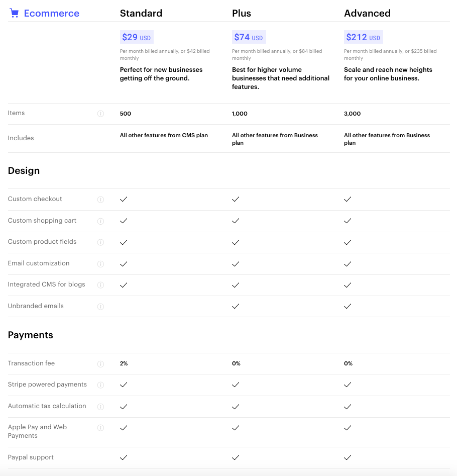
Task: Open the Integrated CMS for blogs info icon
Action: click(100, 285)
